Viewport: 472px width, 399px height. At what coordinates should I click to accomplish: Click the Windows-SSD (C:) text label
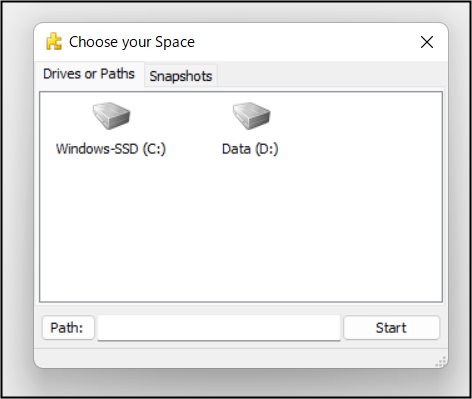111,149
